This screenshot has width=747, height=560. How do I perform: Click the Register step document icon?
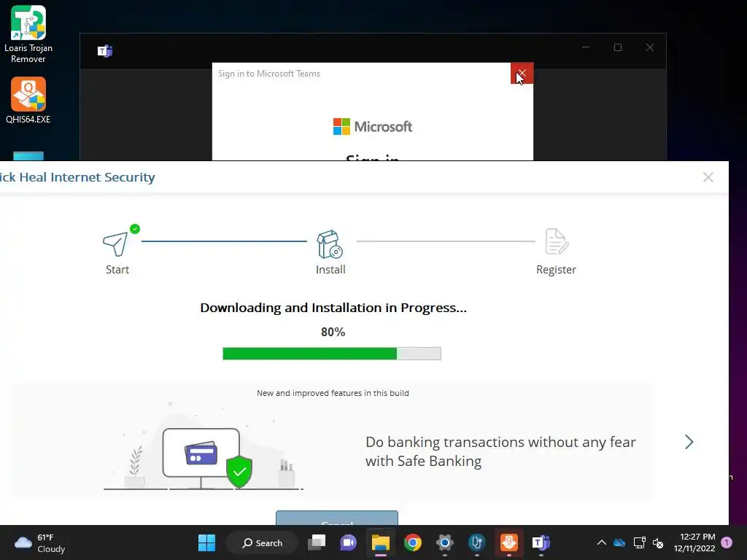556,241
